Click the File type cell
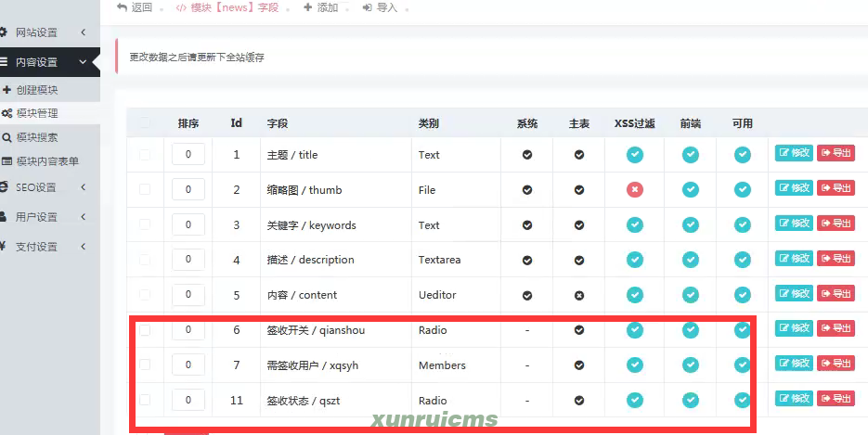 click(427, 190)
